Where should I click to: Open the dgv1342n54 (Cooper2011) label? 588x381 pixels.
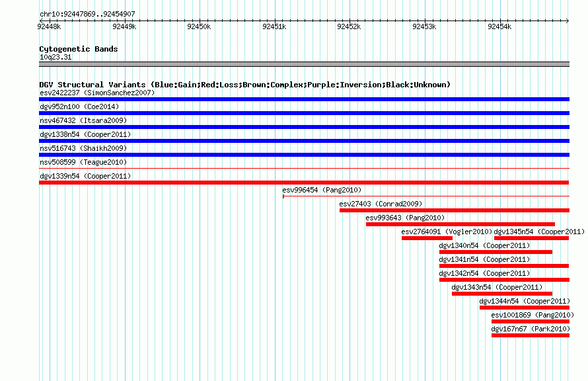tap(484, 273)
